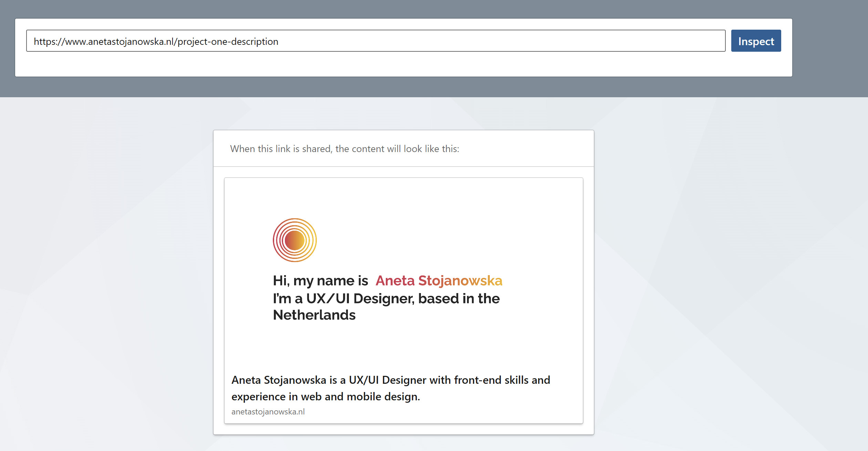This screenshot has height=451, width=868.
Task: Click the 'Hi, my name is' heading
Action: (x=320, y=281)
